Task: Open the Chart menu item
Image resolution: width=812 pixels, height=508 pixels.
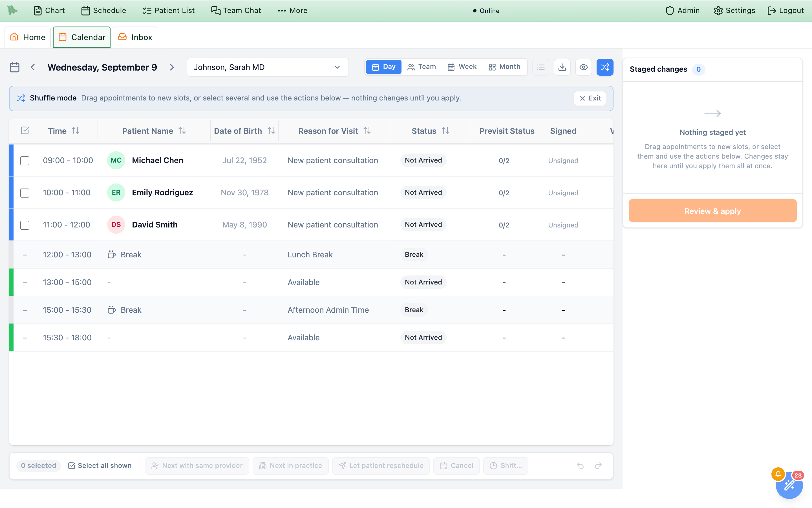Action: tap(49, 10)
